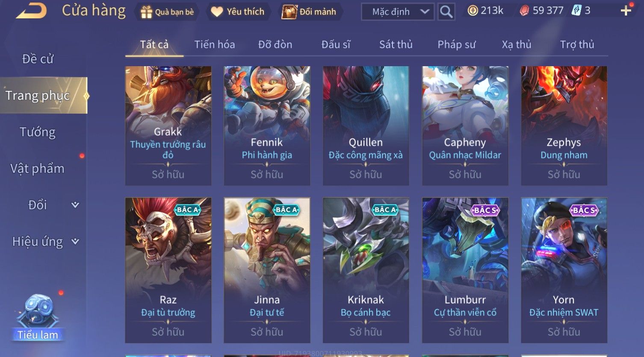This screenshot has width=644, height=357.
Task: Open the magnifier search icon
Action: pos(446,12)
